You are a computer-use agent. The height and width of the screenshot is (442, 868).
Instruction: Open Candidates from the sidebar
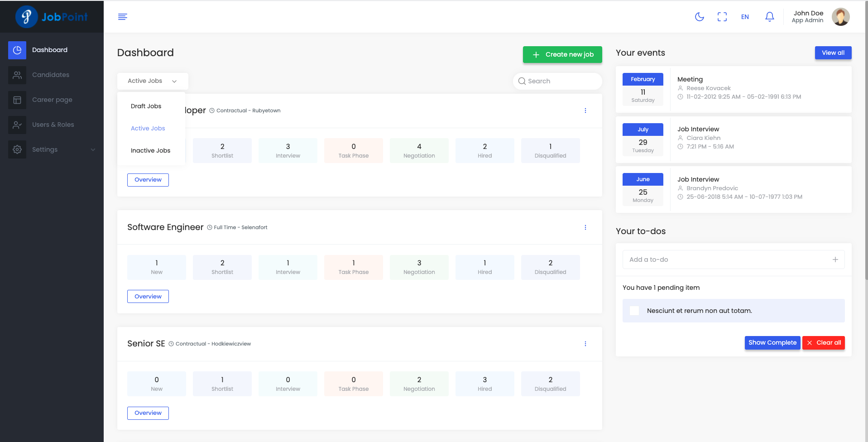coord(51,75)
